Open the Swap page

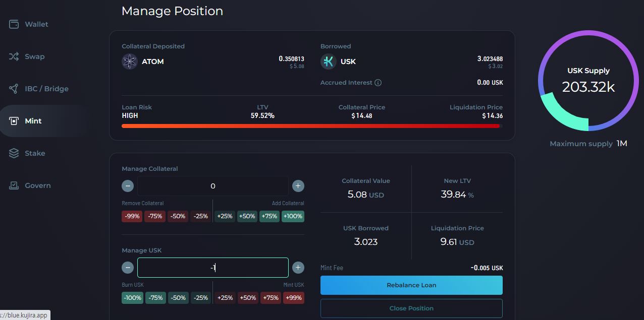coord(35,56)
